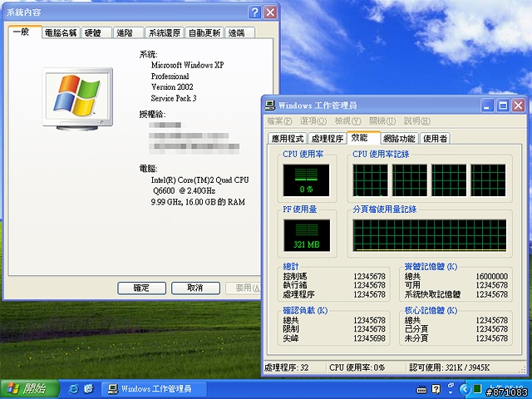Click Windows 工作管理員 taskbar button

154,389
